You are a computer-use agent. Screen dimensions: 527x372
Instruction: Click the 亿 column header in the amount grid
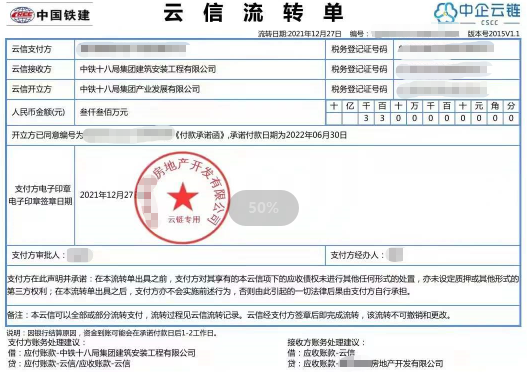click(350, 106)
